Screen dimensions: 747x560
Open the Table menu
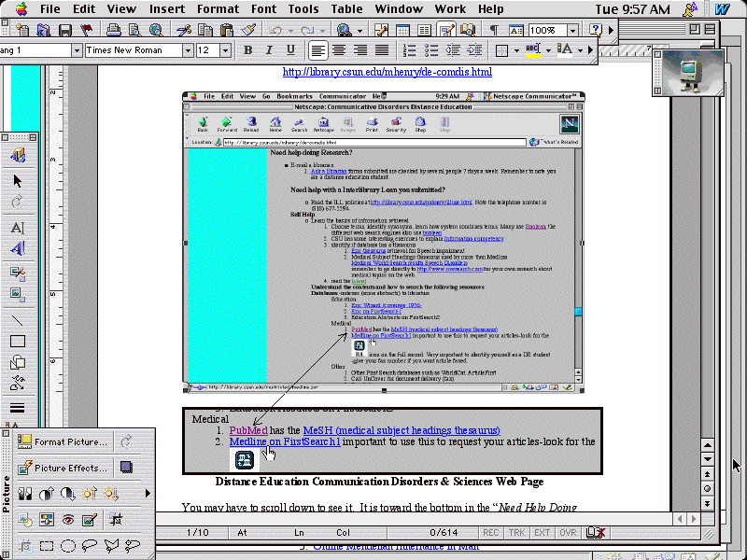click(346, 9)
